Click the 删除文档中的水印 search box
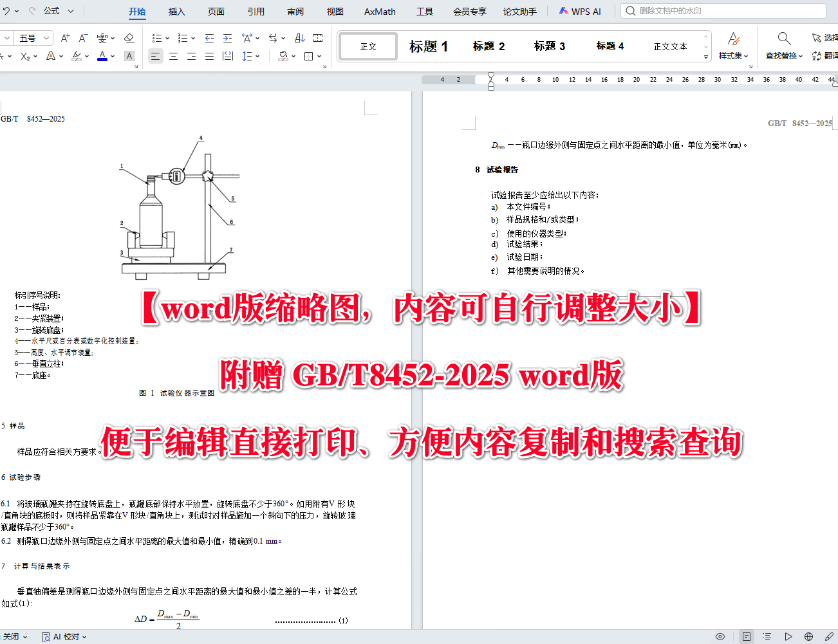This screenshot has width=838, height=644. (721, 10)
